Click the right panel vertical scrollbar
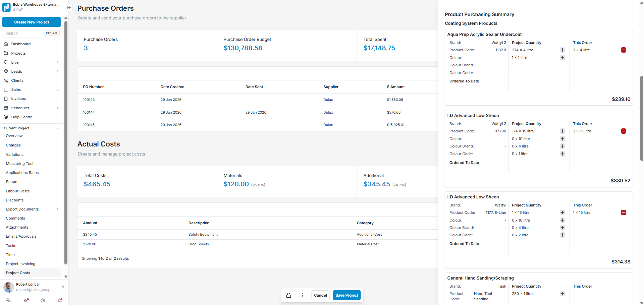644x305 pixels. coord(641,117)
